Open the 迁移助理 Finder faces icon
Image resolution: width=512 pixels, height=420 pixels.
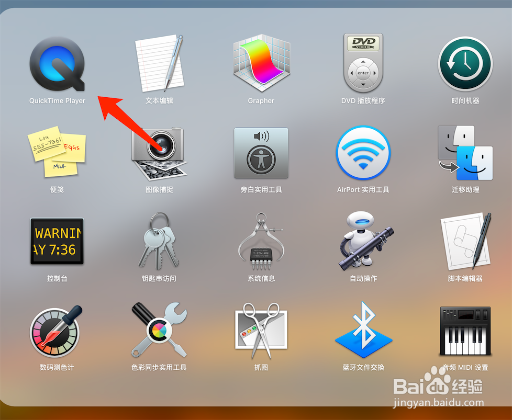click(465, 153)
